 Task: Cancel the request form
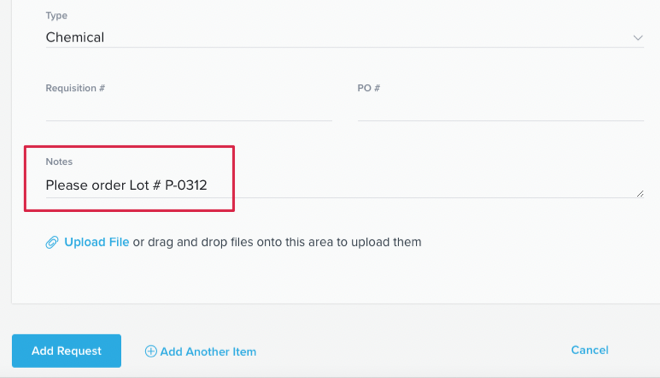pyautogui.click(x=589, y=350)
